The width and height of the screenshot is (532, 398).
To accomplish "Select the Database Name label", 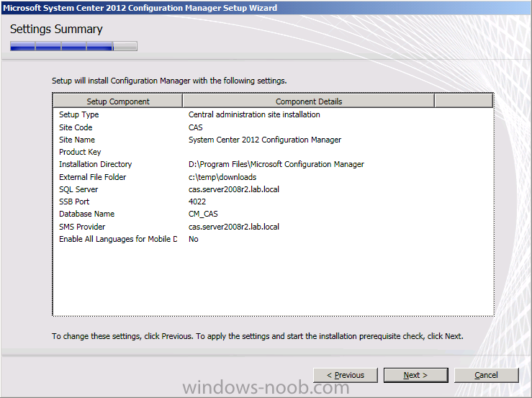I will click(86, 214).
